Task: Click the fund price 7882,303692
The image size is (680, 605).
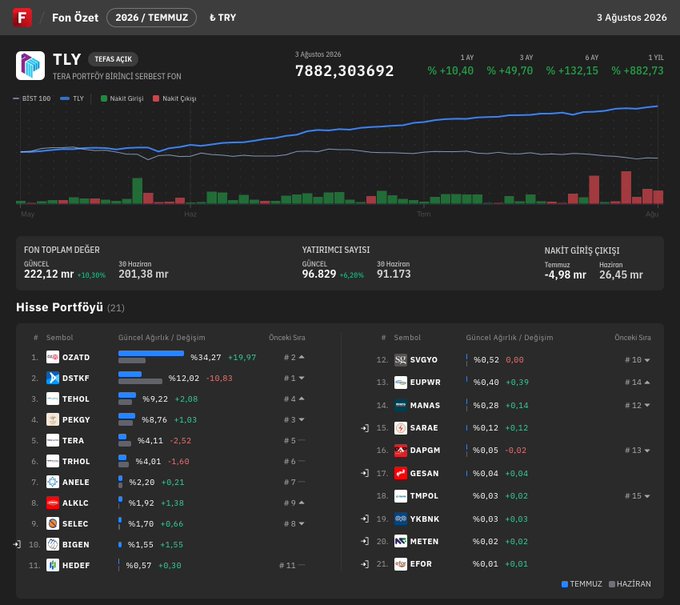Action: [x=344, y=71]
